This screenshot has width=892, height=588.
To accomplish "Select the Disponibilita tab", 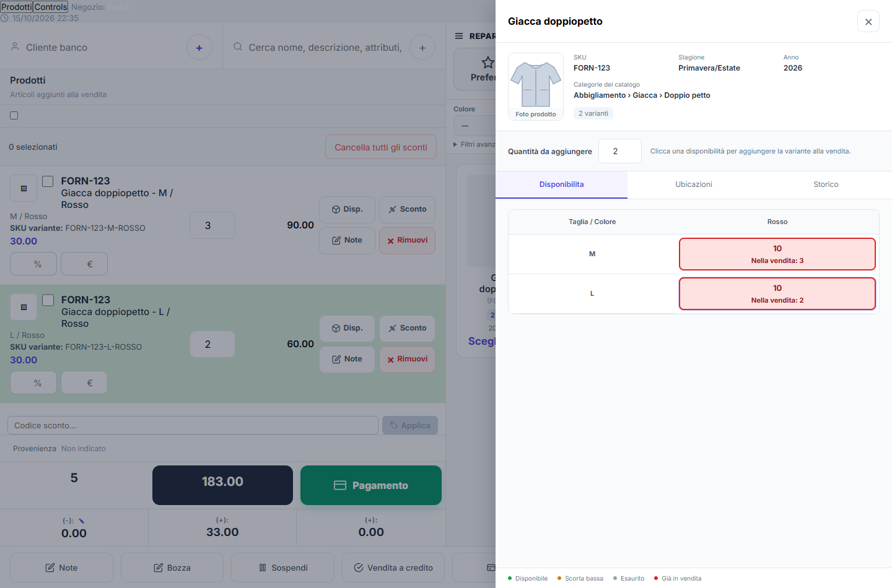I will click(561, 184).
